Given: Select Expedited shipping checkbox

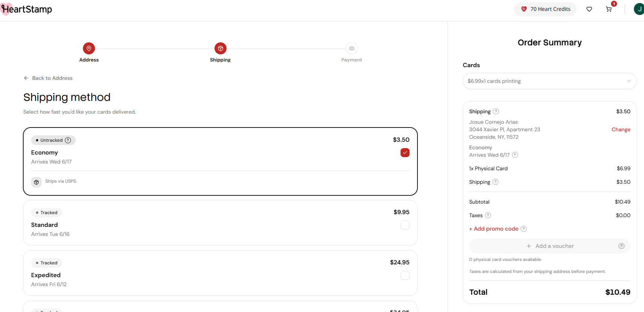Looking at the screenshot, I should 405,275.
